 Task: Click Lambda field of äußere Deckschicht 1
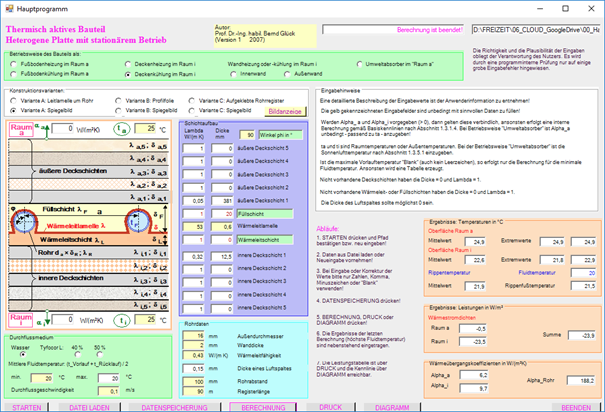click(193, 201)
